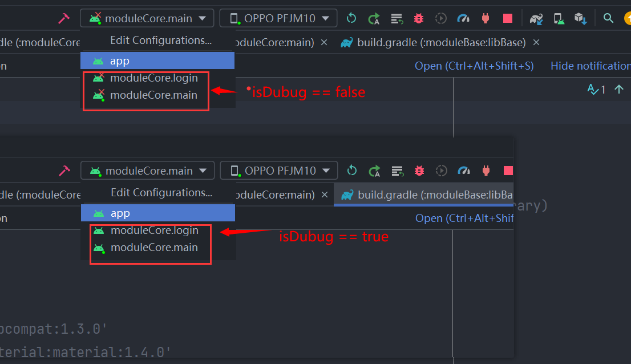Select app configuration in lower dropdown list
The width and height of the screenshot is (631, 364).
click(x=157, y=213)
